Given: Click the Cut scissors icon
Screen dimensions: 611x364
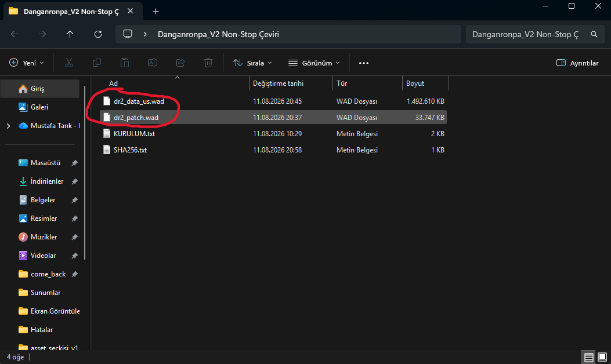Looking at the screenshot, I should pos(69,63).
